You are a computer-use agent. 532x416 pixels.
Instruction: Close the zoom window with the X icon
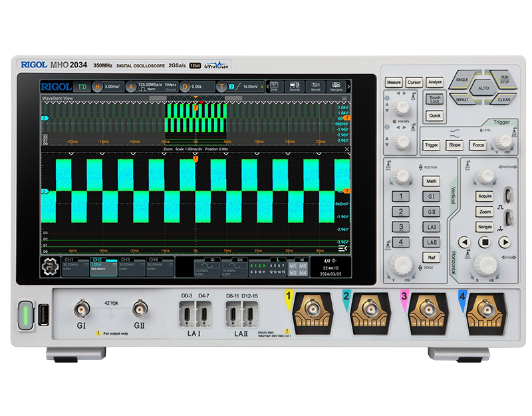tap(347, 149)
